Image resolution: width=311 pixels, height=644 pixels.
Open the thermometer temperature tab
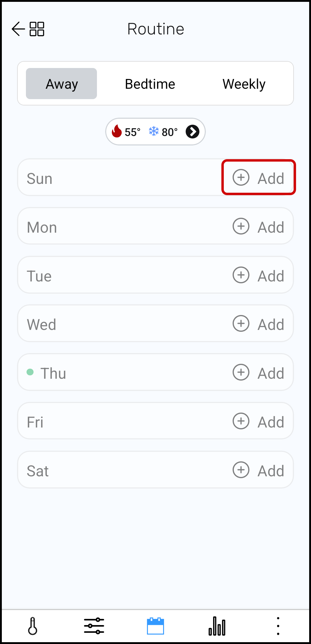pos(33,626)
